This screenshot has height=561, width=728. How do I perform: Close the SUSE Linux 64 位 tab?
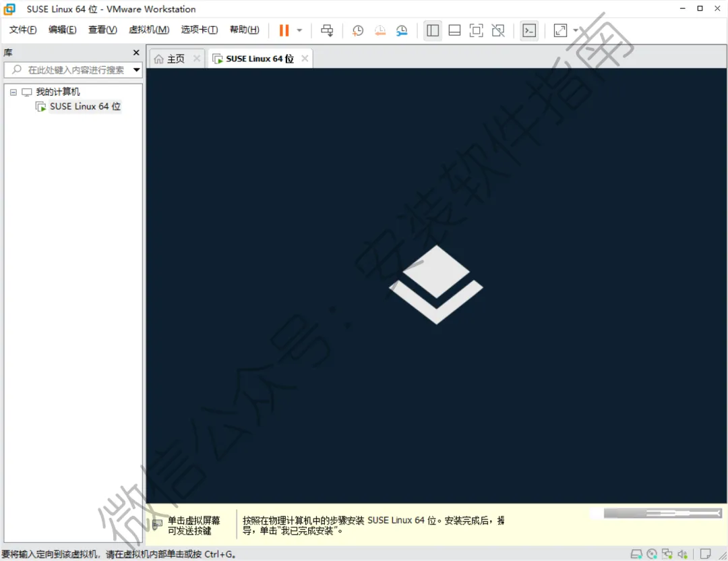(305, 59)
